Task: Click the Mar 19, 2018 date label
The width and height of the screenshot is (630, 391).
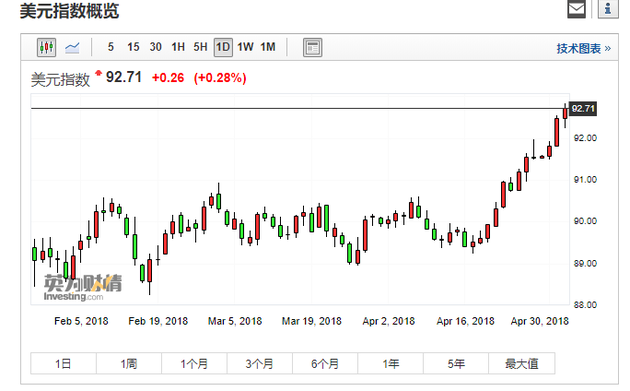Action: coord(311,321)
